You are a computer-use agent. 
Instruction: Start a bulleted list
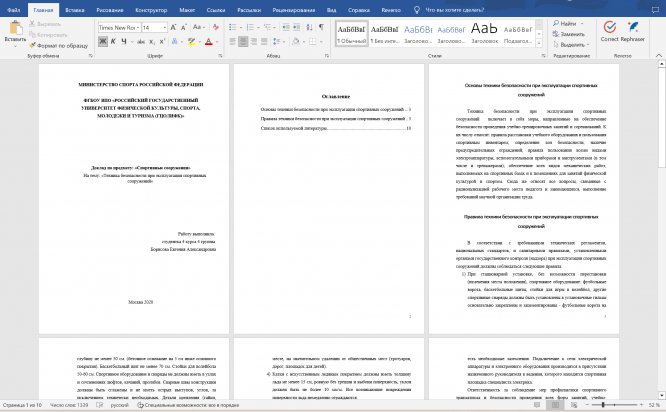pyautogui.click(x=233, y=28)
